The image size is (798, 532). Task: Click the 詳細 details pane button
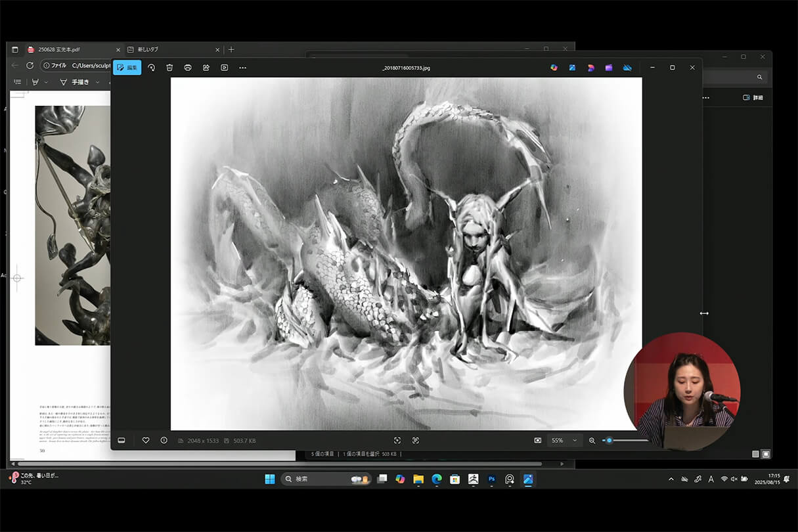(753, 97)
